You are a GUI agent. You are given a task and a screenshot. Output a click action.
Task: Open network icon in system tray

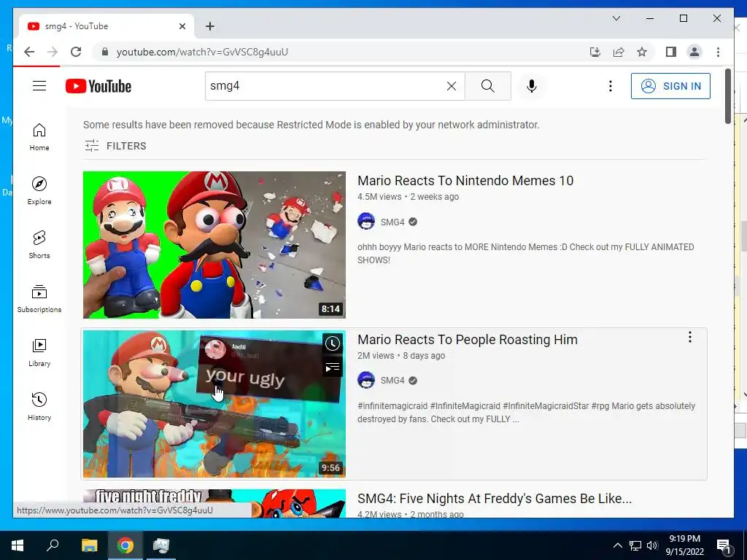635,545
